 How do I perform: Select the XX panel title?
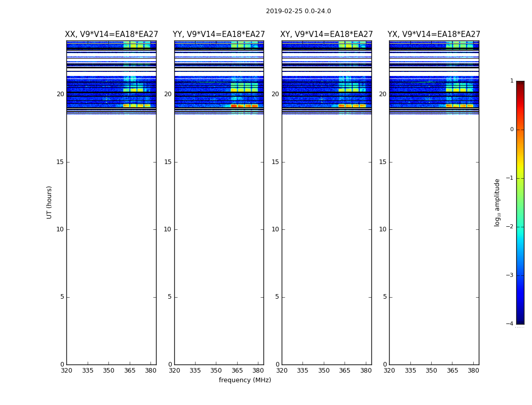[x=111, y=34]
